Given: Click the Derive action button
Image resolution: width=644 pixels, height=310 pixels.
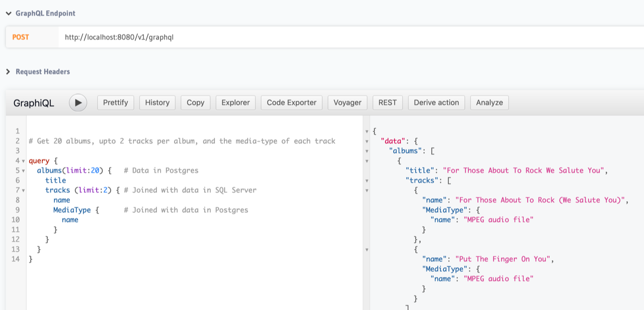Looking at the screenshot, I should [x=437, y=102].
